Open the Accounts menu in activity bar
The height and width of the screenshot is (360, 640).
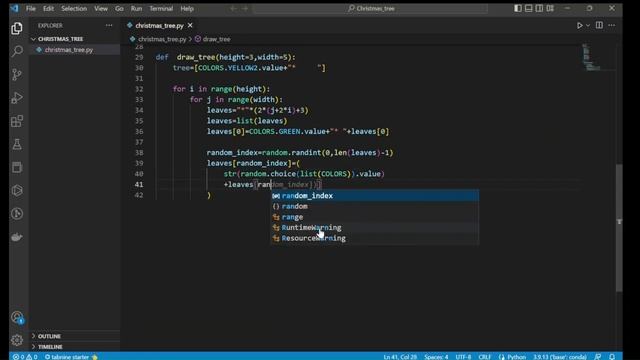tap(17, 317)
